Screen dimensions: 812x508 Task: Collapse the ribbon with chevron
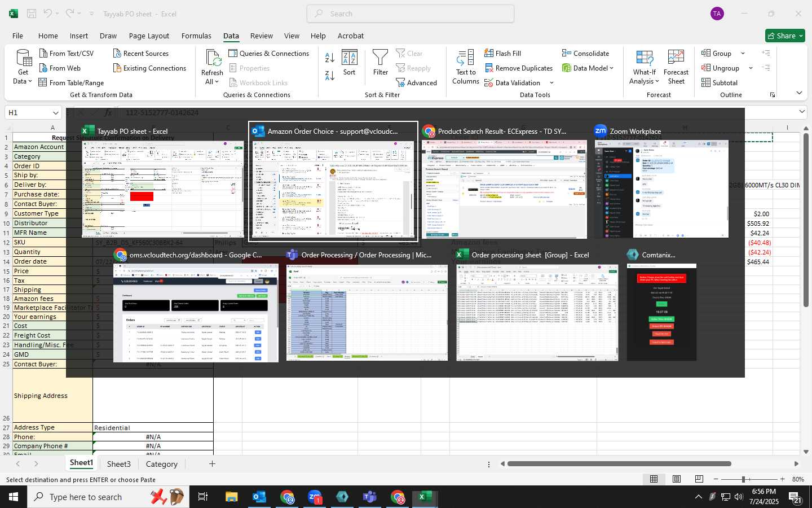799,93
